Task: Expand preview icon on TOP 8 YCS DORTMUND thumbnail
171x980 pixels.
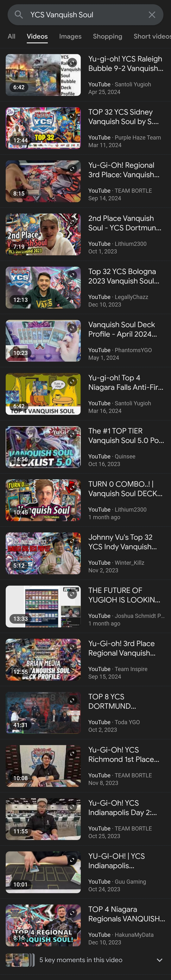Action: coord(72,700)
